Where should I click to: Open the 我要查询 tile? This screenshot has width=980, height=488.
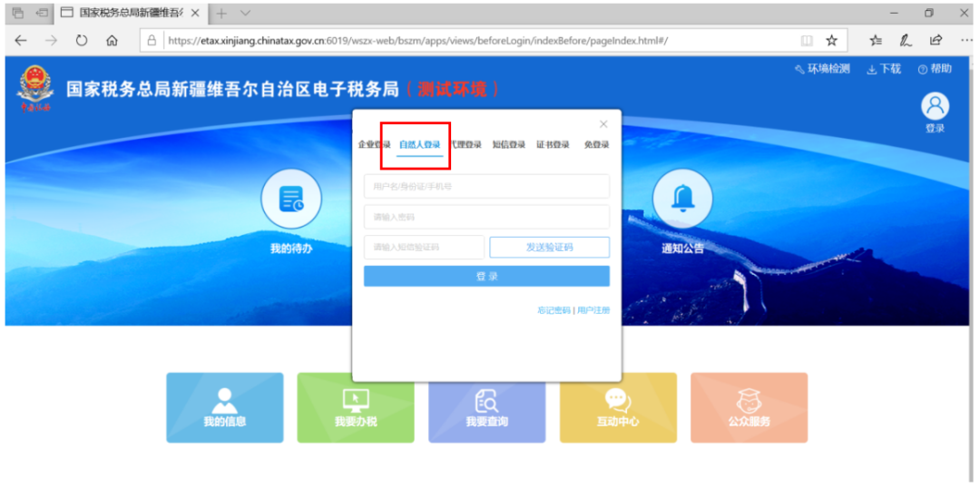[x=487, y=408]
